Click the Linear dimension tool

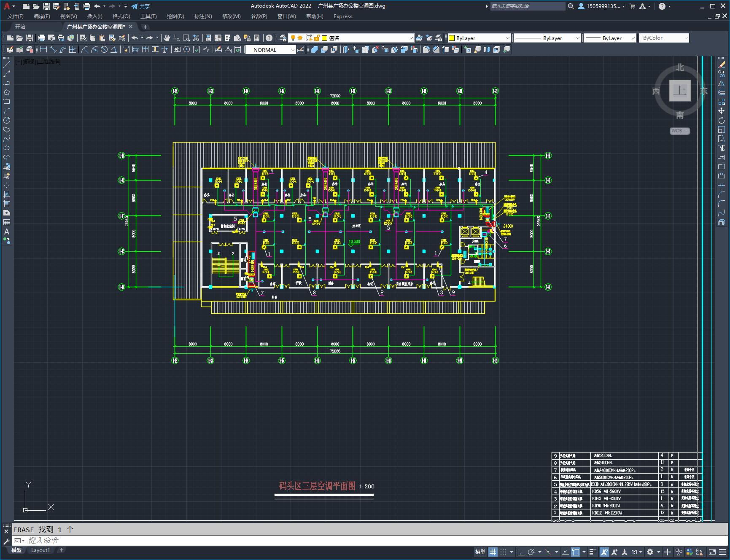coord(43,49)
